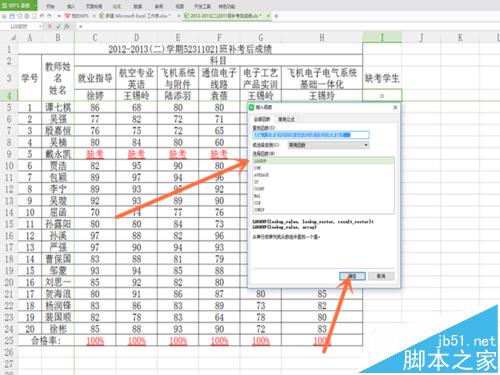Click the teacher name cell 陆添羽
This screenshot has height=375, width=500.
pyautogui.click(x=178, y=96)
